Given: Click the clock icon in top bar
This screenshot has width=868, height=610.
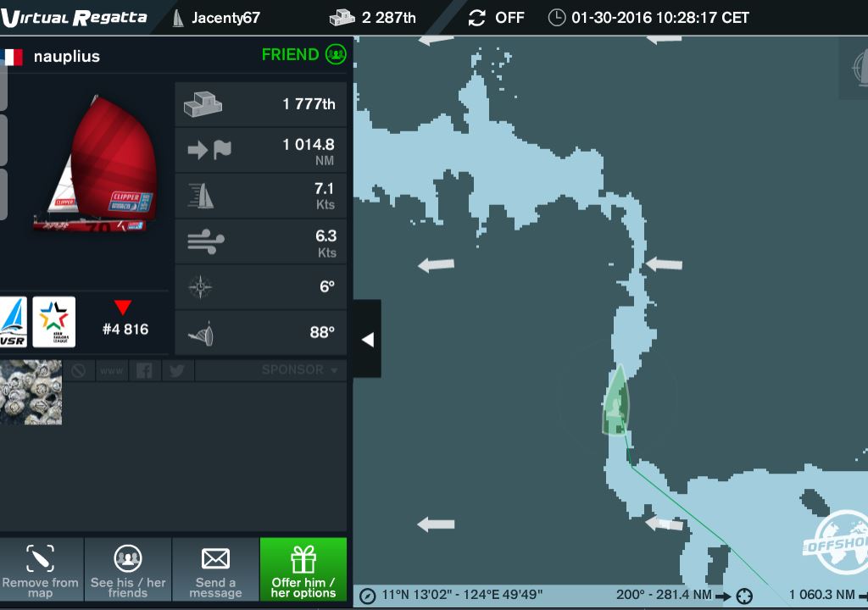Looking at the screenshot, I should pos(556,18).
